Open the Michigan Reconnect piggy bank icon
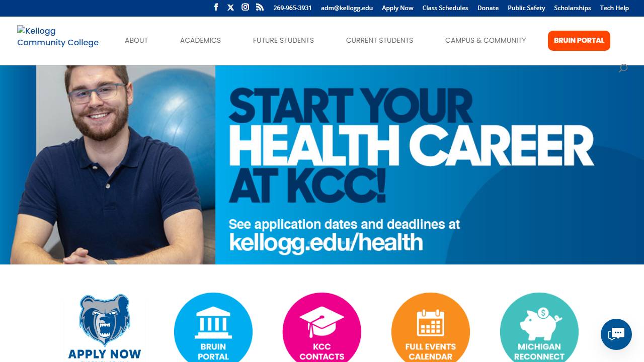This screenshot has width=644, height=362. pyautogui.click(x=539, y=328)
